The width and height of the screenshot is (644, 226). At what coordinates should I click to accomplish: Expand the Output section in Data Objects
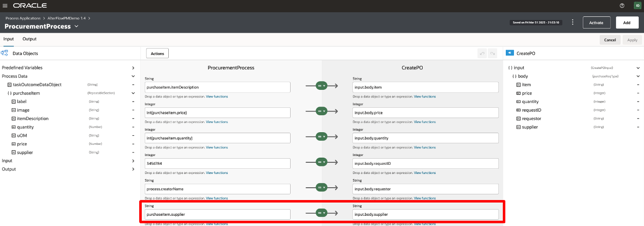133,169
